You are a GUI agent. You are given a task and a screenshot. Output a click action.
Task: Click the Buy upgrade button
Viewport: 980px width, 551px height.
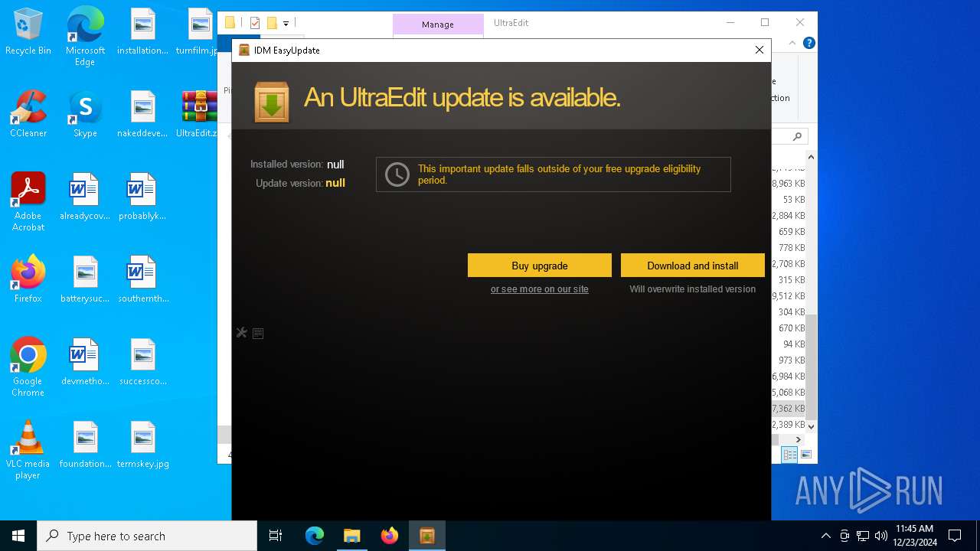[x=540, y=266]
